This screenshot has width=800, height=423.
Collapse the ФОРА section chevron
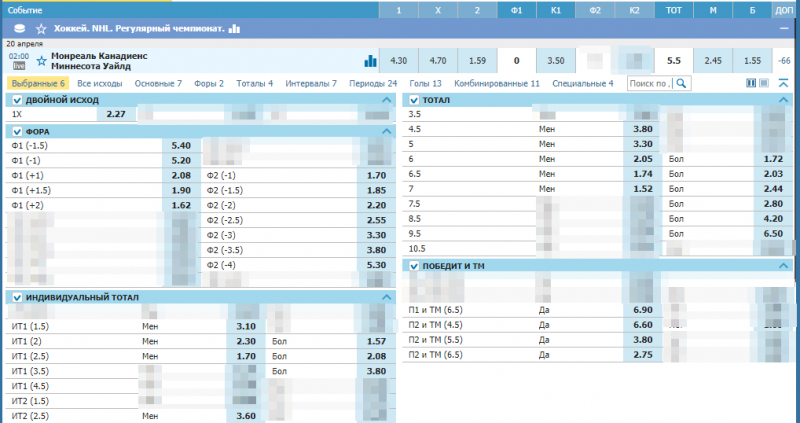point(387,132)
